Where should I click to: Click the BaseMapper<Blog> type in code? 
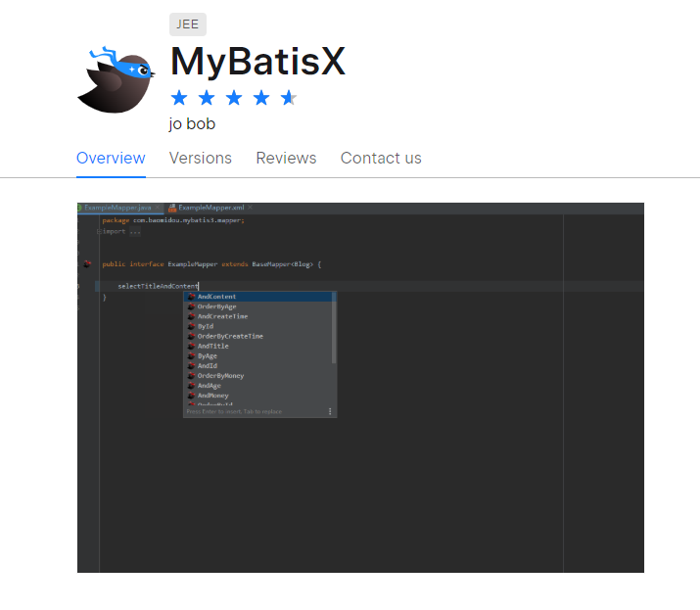tap(283, 264)
